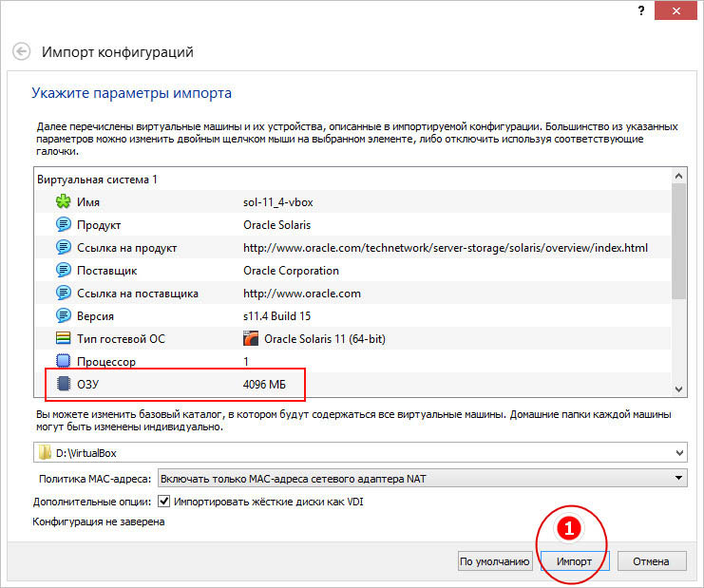The height and width of the screenshot is (588, 704).
Task: Click the speech bubble icon beside Поставщик
Action: [x=64, y=270]
